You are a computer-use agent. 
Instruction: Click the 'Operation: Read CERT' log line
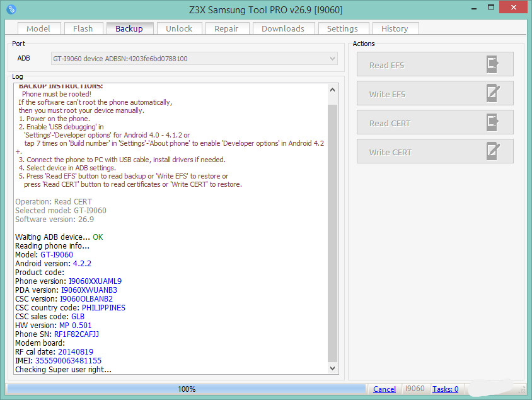tap(54, 202)
